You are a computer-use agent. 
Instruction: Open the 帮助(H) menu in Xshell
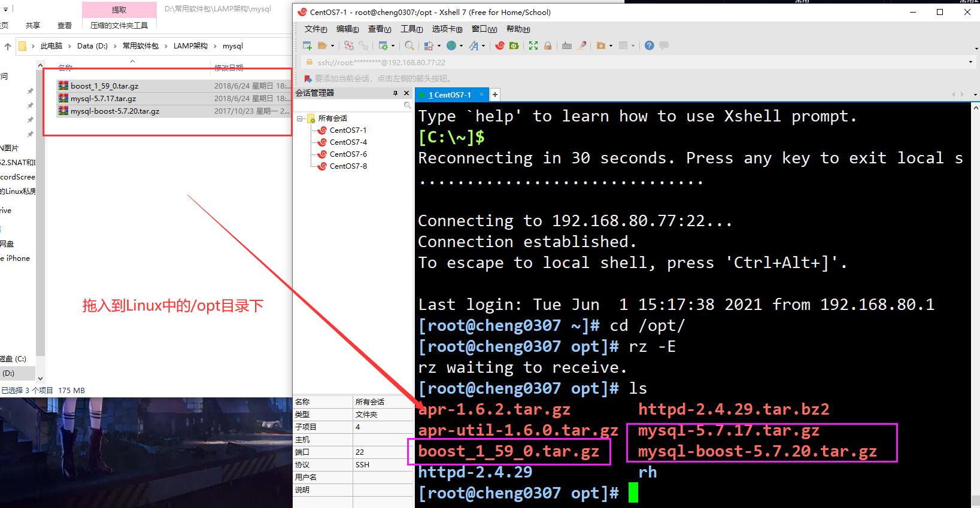pos(518,29)
